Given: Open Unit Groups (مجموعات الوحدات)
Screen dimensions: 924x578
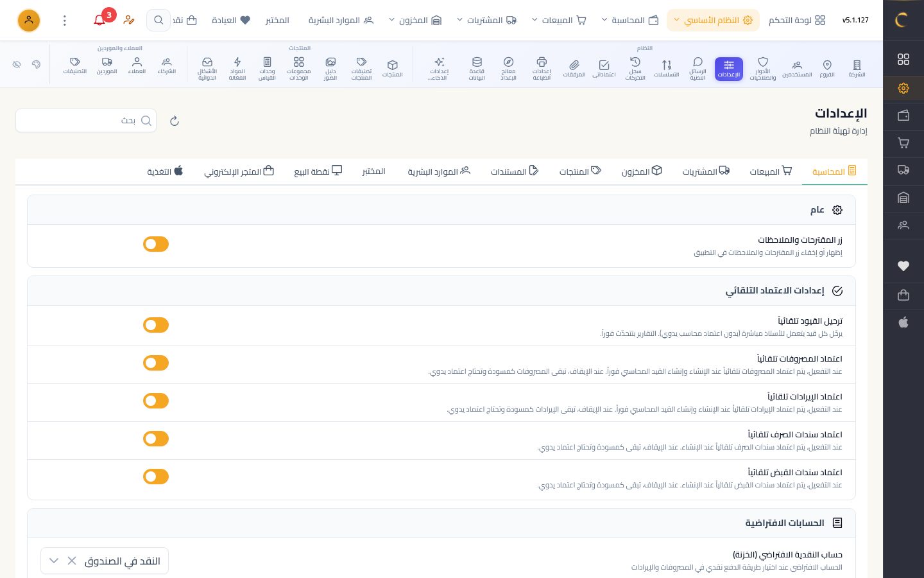Looking at the screenshot, I should [x=299, y=69].
